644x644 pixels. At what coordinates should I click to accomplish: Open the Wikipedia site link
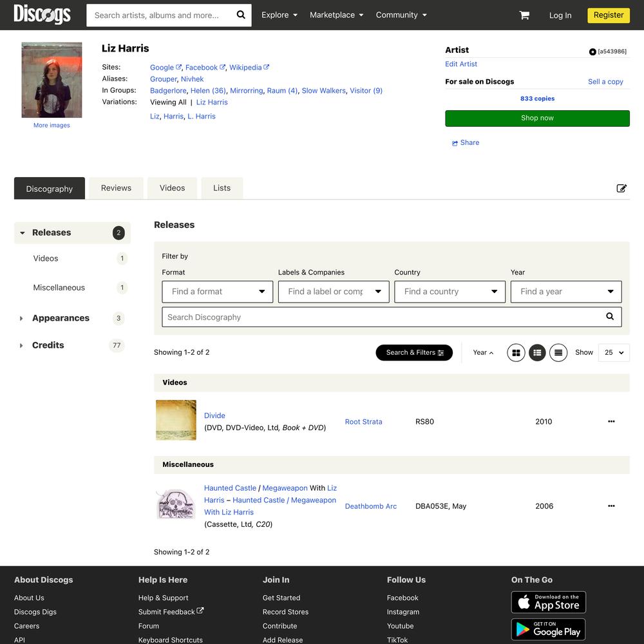[x=249, y=68]
